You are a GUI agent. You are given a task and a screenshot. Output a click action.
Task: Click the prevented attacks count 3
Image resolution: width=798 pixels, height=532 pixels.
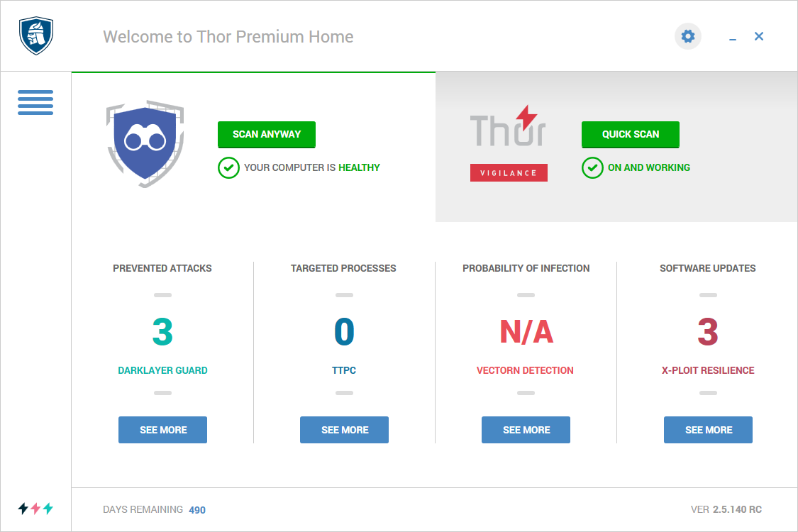click(x=163, y=332)
